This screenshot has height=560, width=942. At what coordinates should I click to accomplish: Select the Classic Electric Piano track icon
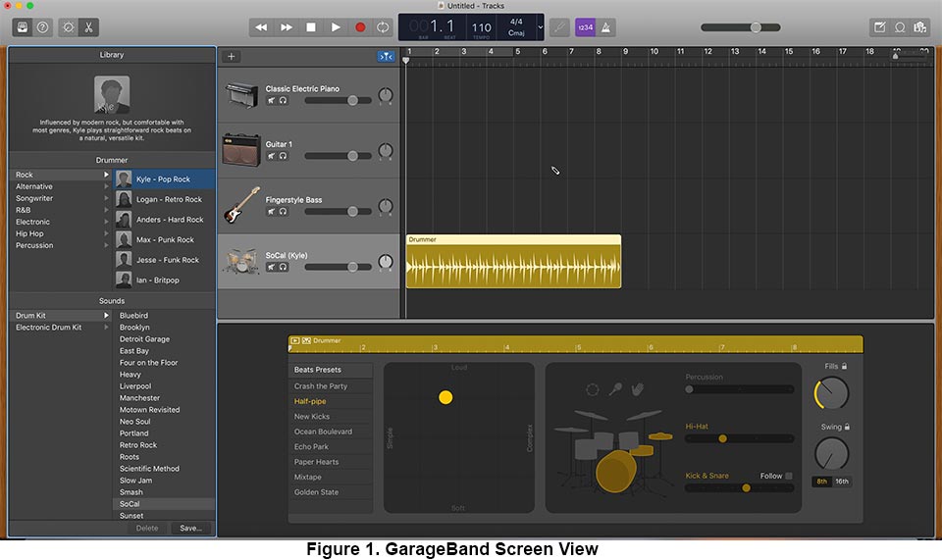point(241,95)
